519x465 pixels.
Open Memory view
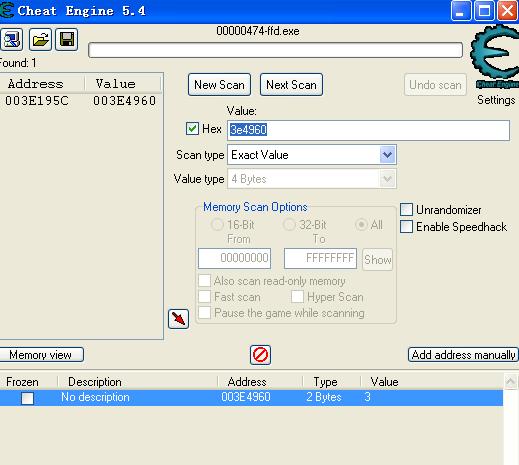41,355
